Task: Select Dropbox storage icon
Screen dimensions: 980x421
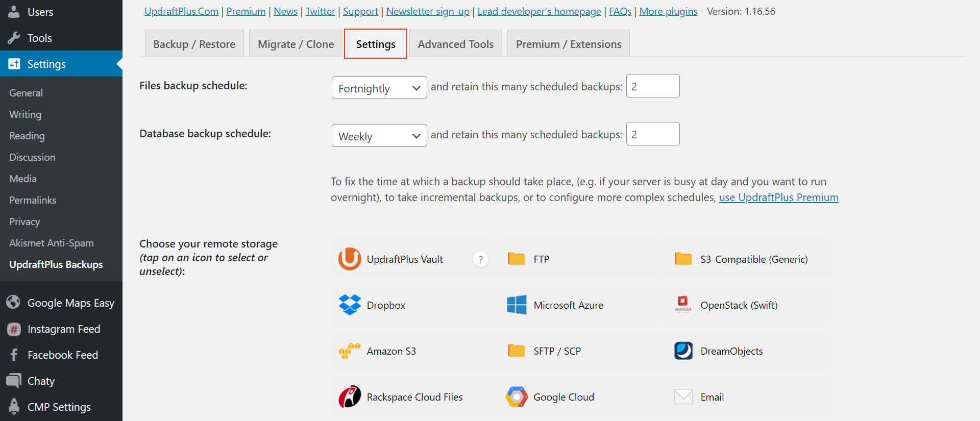Action: pyautogui.click(x=350, y=305)
